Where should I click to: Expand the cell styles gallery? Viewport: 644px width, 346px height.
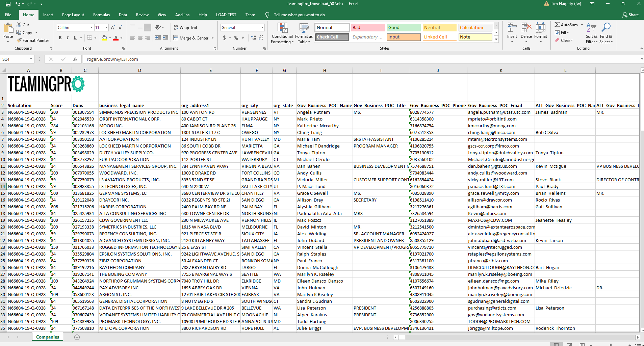496,39
